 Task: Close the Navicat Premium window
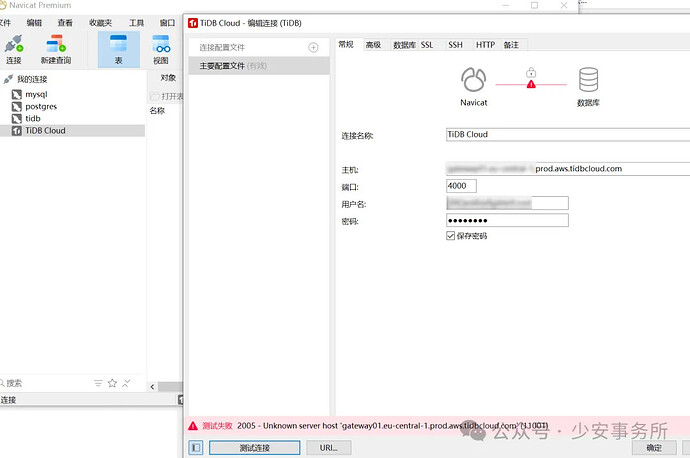click(x=564, y=5)
